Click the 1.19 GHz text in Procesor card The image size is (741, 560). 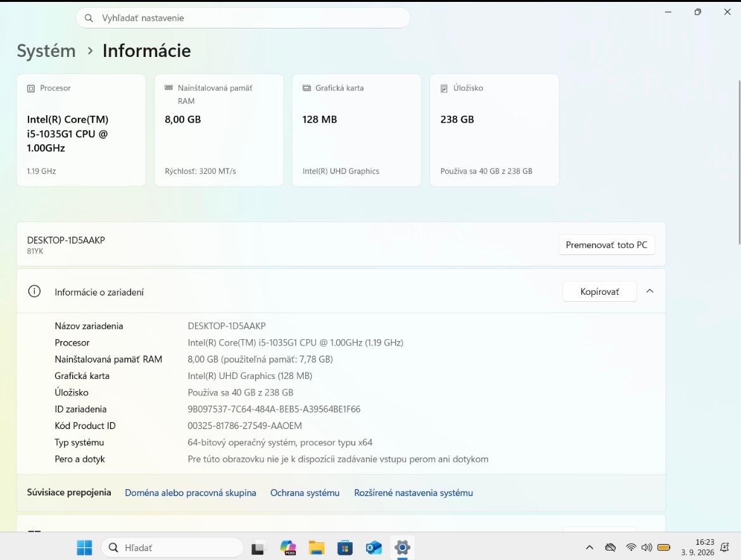[x=42, y=171]
